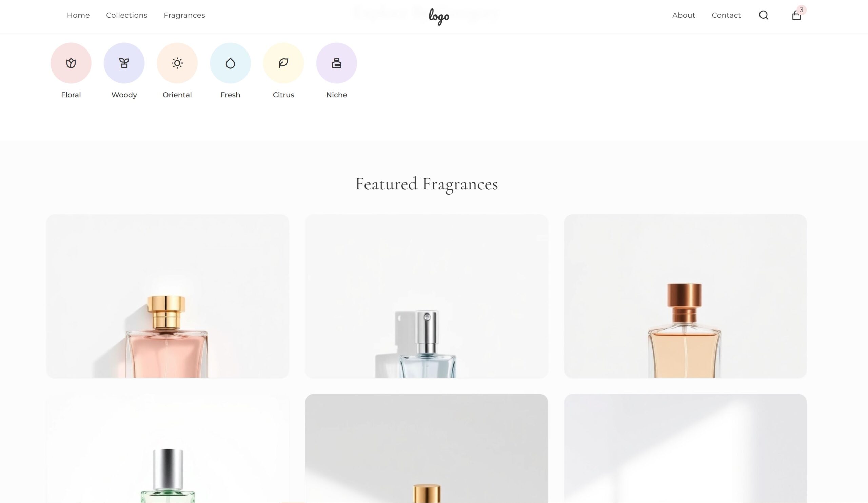Click the Citrus category label

tap(283, 95)
